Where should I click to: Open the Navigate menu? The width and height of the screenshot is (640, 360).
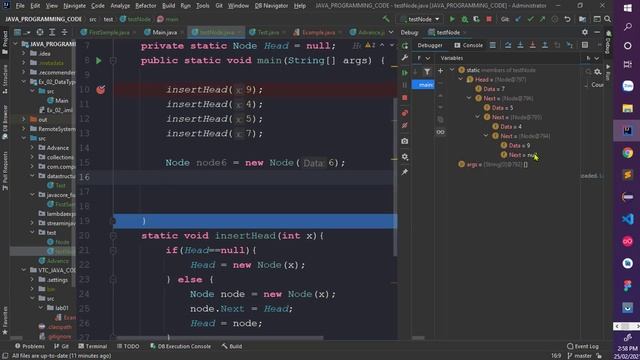coord(74,6)
